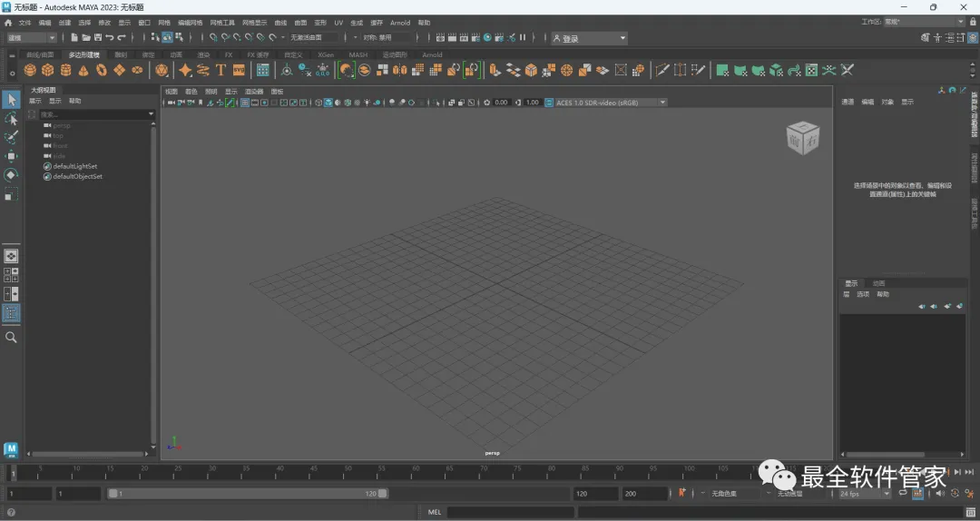Open the search magnifier in left toolbox

pyautogui.click(x=11, y=337)
